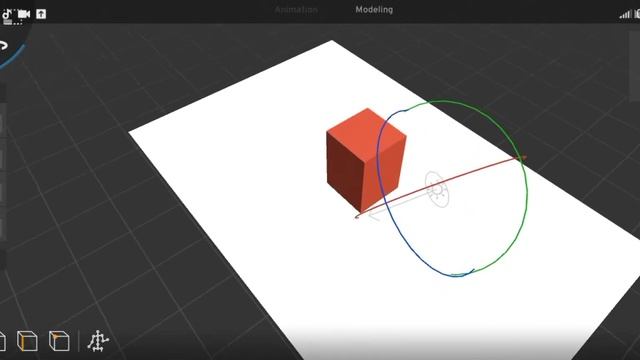
Task: Select edge selection mode cube icon
Action: pos(27,341)
